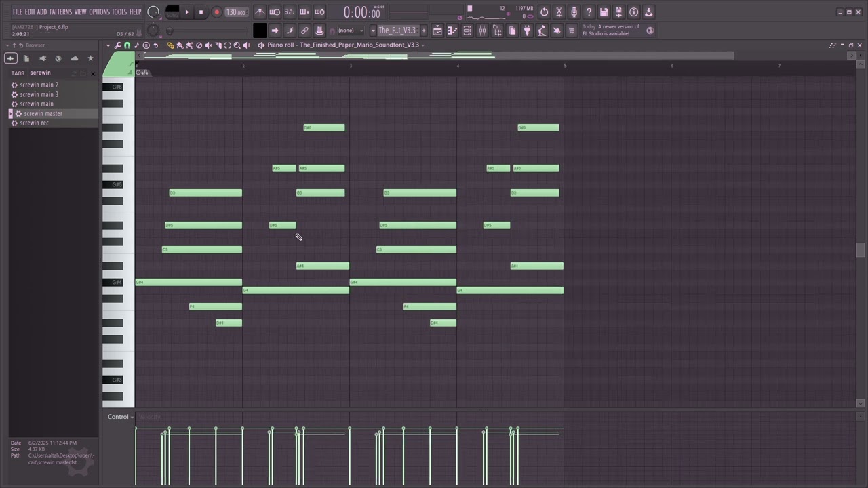Click the project info icon
Viewport: 868px width, 488px height.
(x=633, y=12)
